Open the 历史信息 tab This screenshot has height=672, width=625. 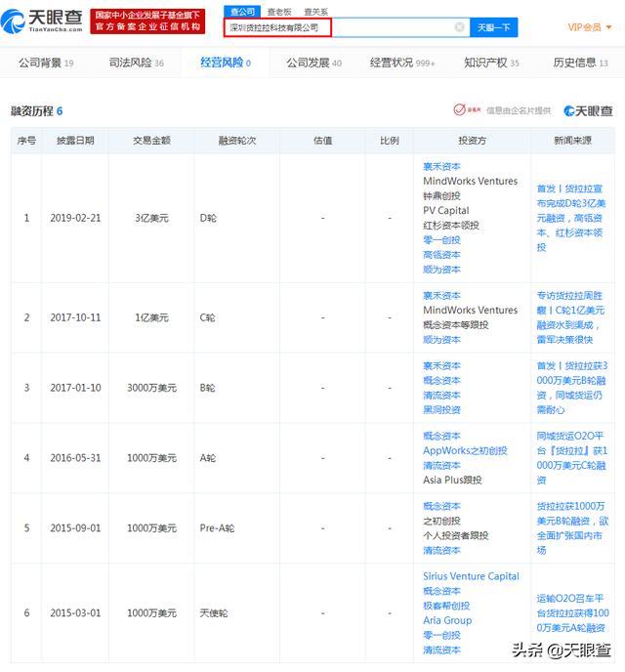(x=580, y=63)
